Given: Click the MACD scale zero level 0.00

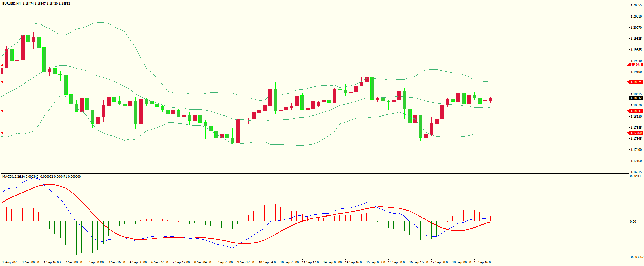Looking at the screenshot, I should coord(633,222).
